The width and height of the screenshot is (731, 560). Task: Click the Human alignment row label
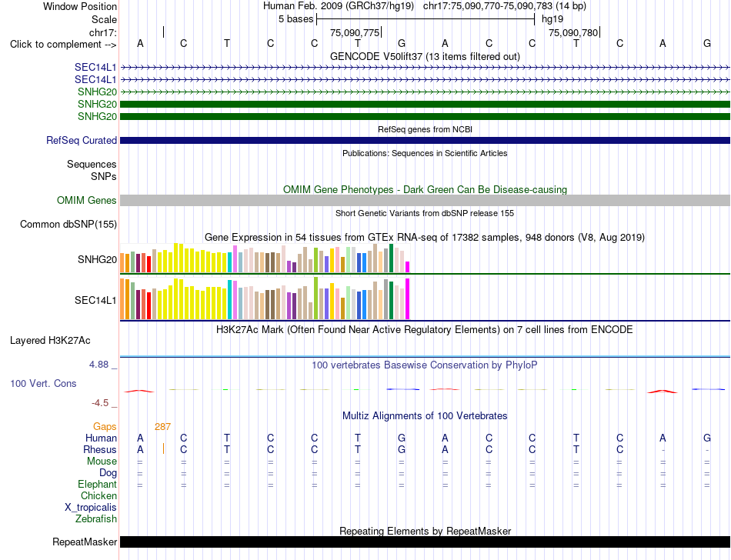(x=101, y=438)
